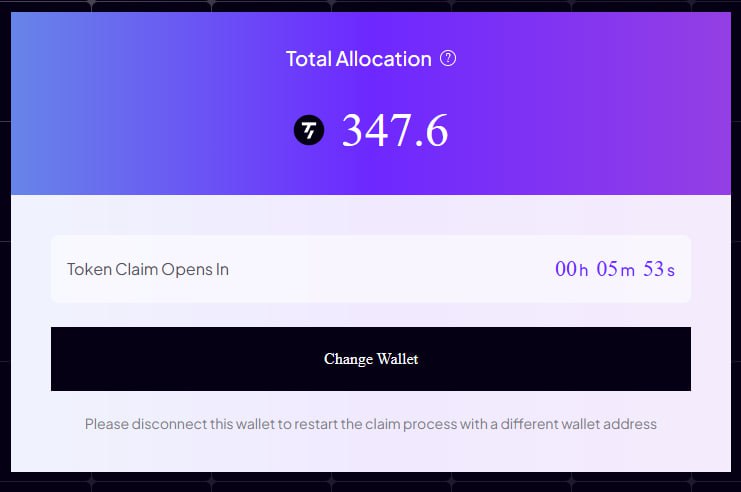This screenshot has width=741, height=492.
Task: Click the word 'Total' in the header
Action: click(x=309, y=59)
